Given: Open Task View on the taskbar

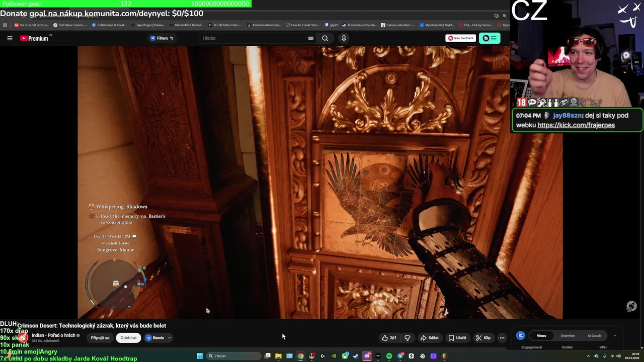Looking at the screenshot, I should pyautogui.click(x=267, y=356).
